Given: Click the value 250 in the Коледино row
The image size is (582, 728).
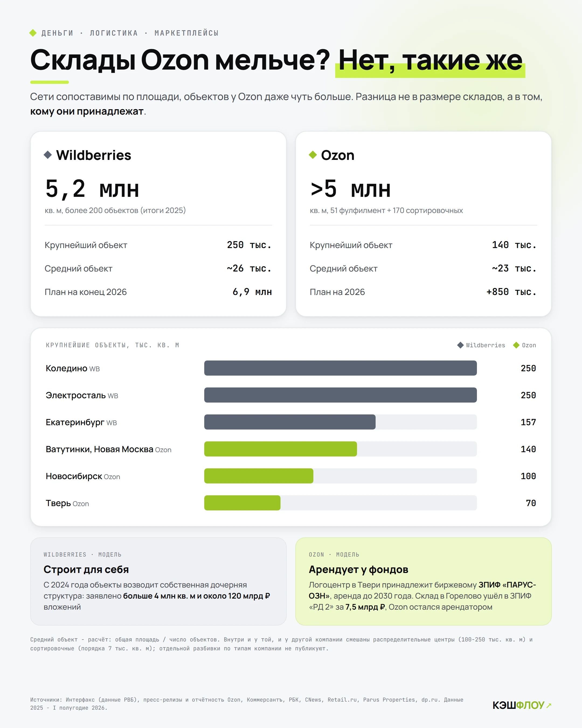Looking at the screenshot, I should point(528,368).
